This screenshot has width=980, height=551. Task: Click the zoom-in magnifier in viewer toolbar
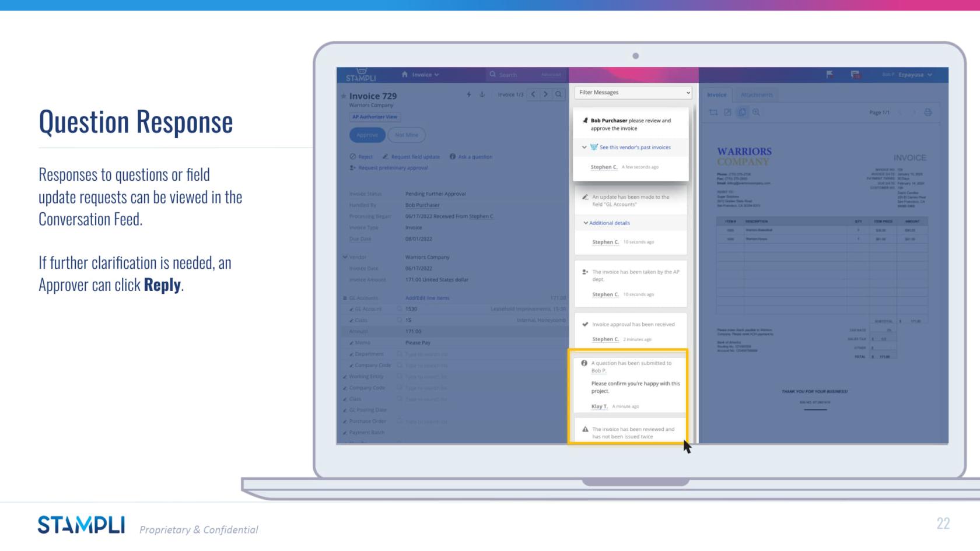(x=756, y=113)
